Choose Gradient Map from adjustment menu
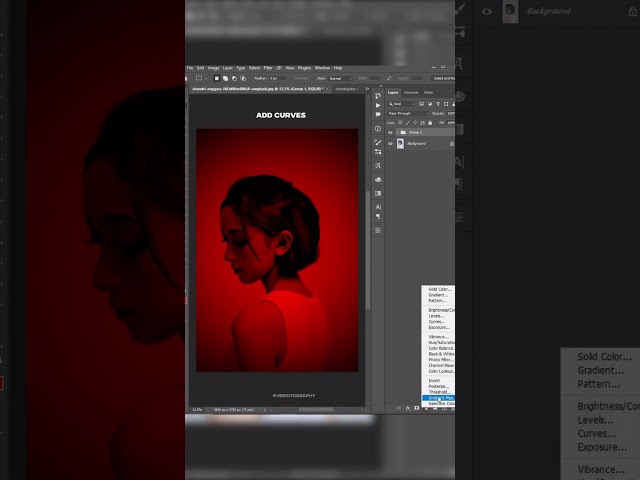The width and height of the screenshot is (640, 480). click(x=438, y=398)
